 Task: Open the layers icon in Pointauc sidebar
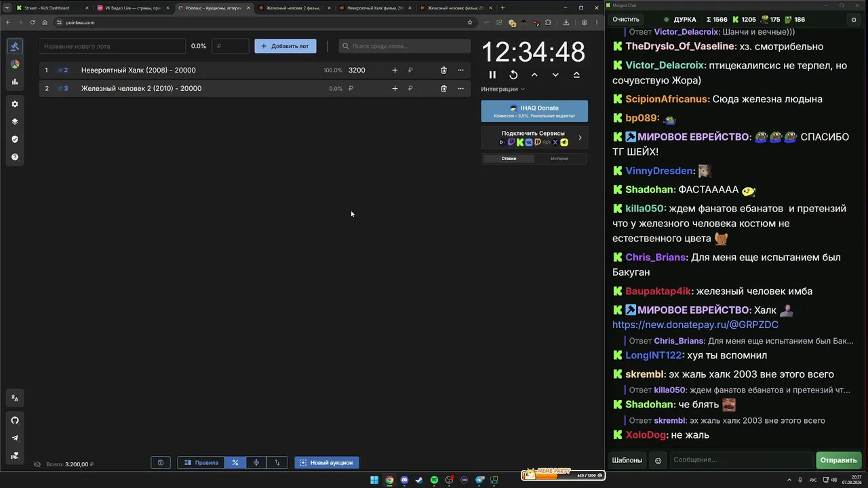pyautogui.click(x=15, y=122)
